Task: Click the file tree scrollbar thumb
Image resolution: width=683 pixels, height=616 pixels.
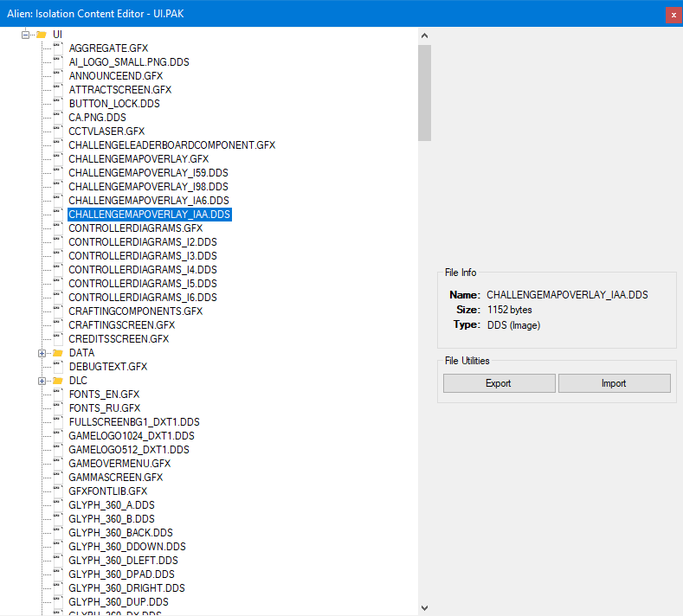Action: (425, 93)
